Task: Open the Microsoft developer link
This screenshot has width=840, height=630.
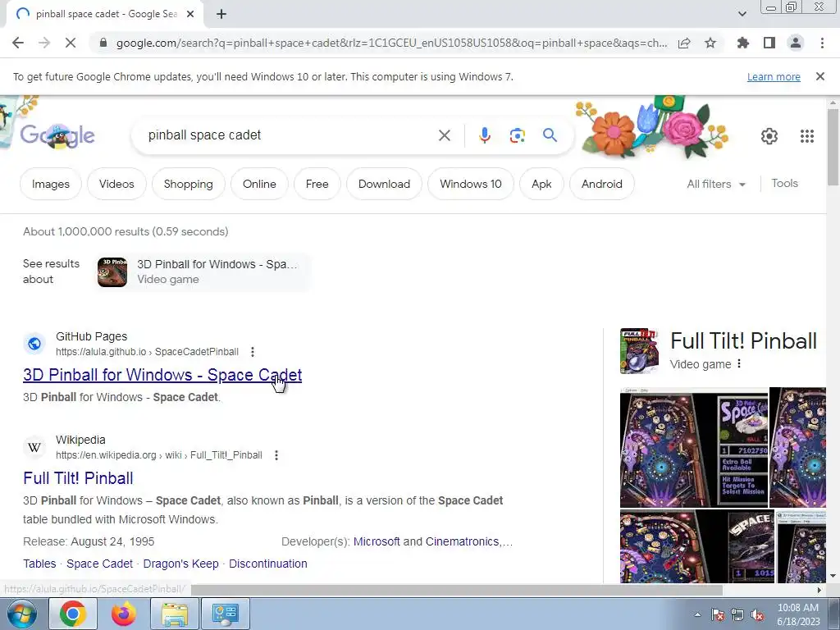Action: [377, 541]
